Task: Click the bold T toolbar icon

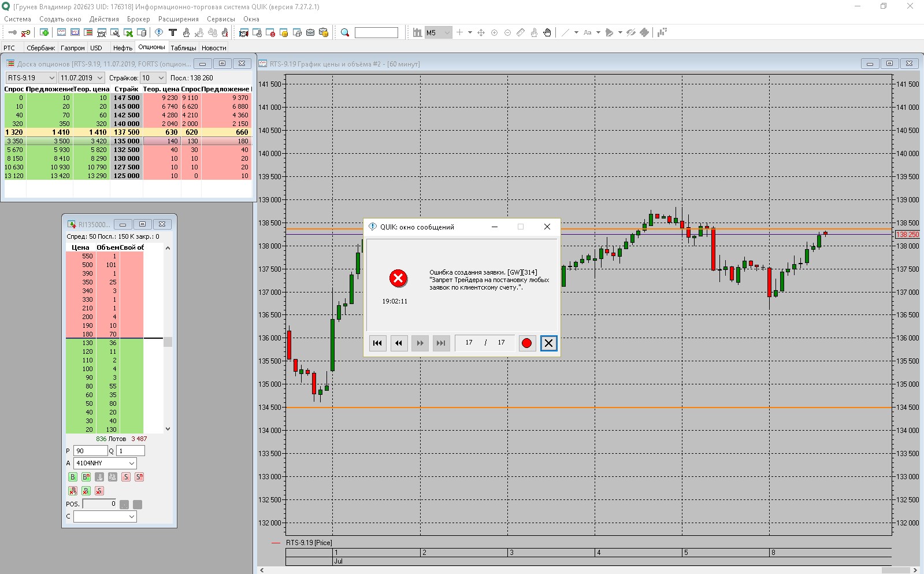Action: (x=172, y=32)
